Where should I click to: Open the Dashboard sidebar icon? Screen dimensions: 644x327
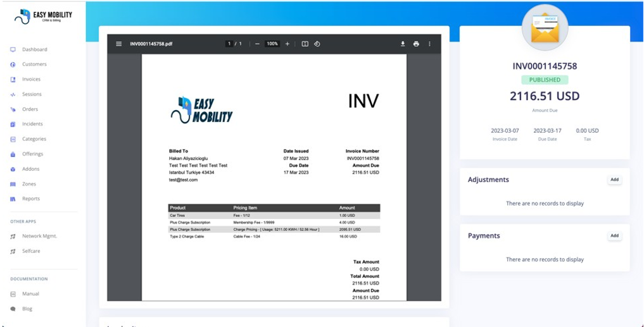tap(13, 49)
